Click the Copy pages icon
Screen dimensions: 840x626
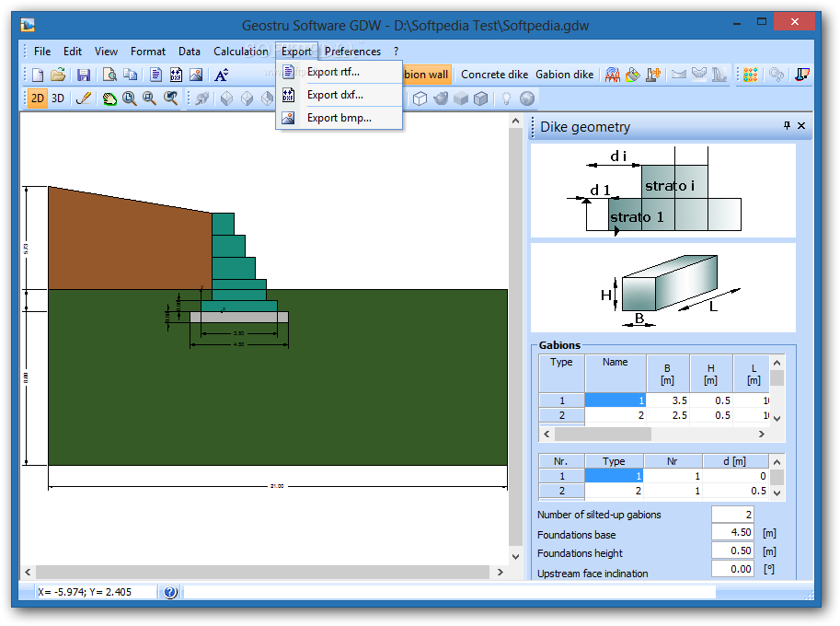click(130, 75)
